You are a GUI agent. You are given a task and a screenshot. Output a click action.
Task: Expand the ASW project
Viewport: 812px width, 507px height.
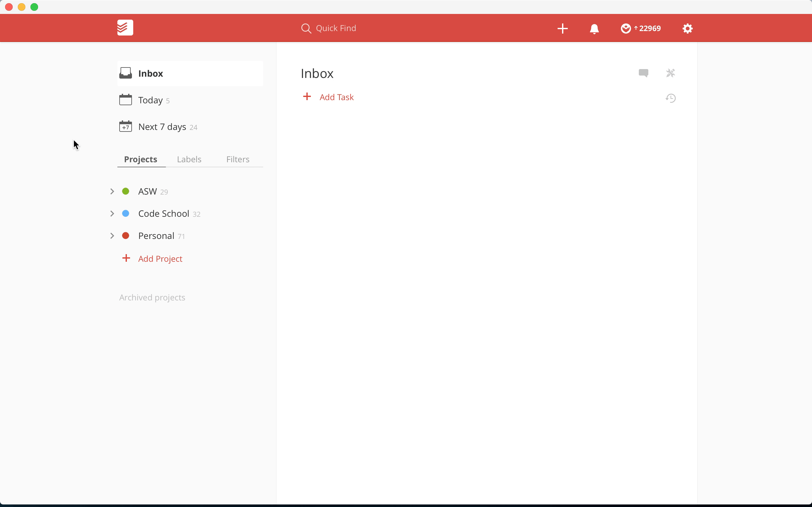pos(112,191)
